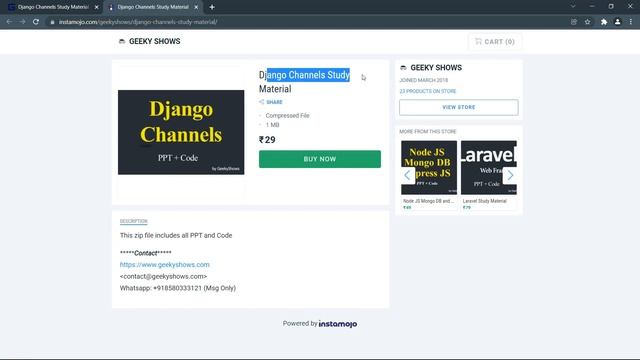Open the Laravel Study Material thumbnail
640x360 pixels.
(489, 167)
